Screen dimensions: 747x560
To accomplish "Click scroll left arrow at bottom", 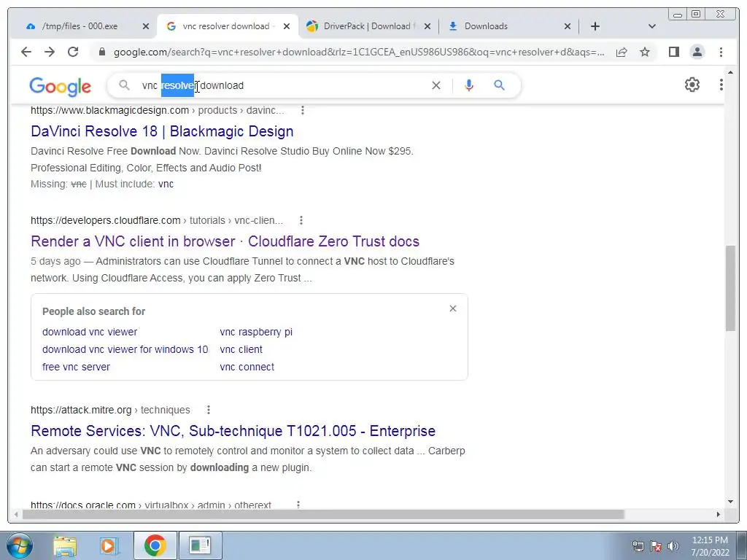I will pyautogui.click(x=16, y=514).
